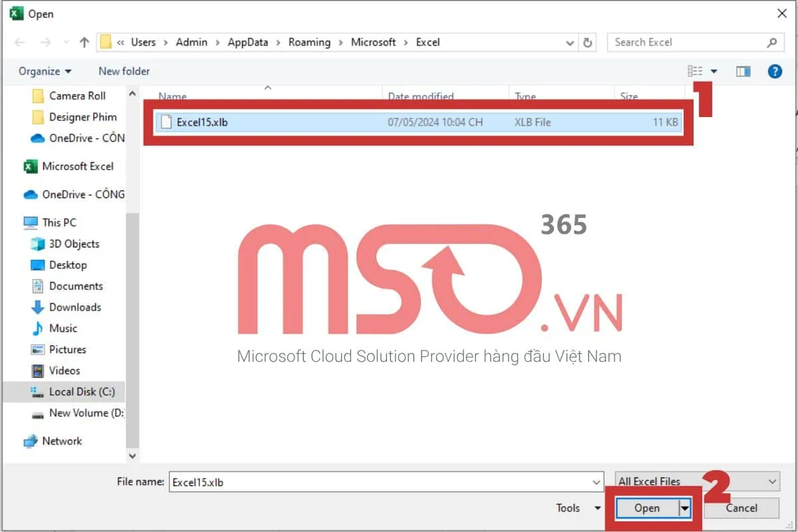This screenshot has height=532, width=798.
Task: Open Help with the question mark icon
Action: (x=775, y=71)
